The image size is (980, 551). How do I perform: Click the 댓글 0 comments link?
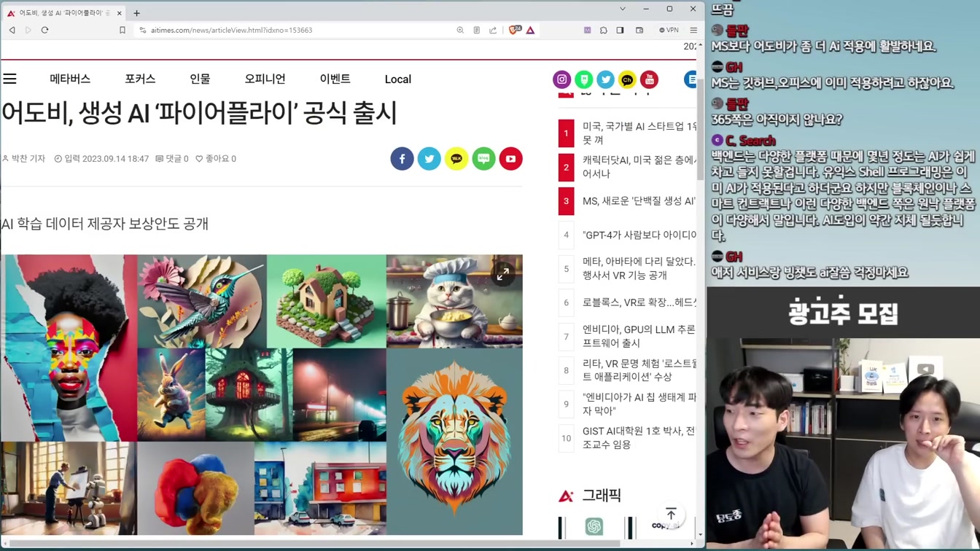[x=172, y=159]
